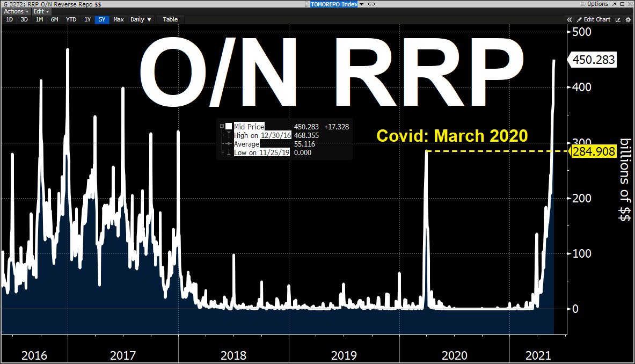Image resolution: width=635 pixels, height=364 pixels.
Task: Click the 450.283 last price axis label
Action: click(594, 60)
